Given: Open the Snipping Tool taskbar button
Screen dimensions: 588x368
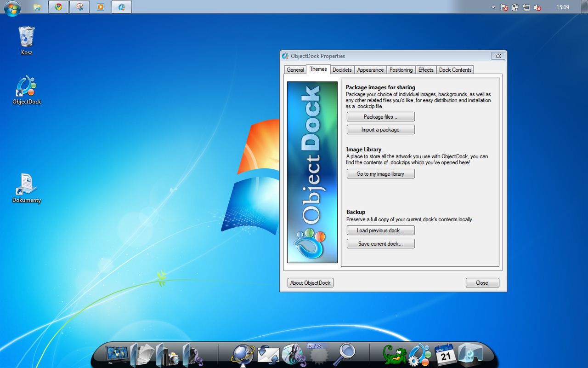Looking at the screenshot, I should [x=79, y=7].
